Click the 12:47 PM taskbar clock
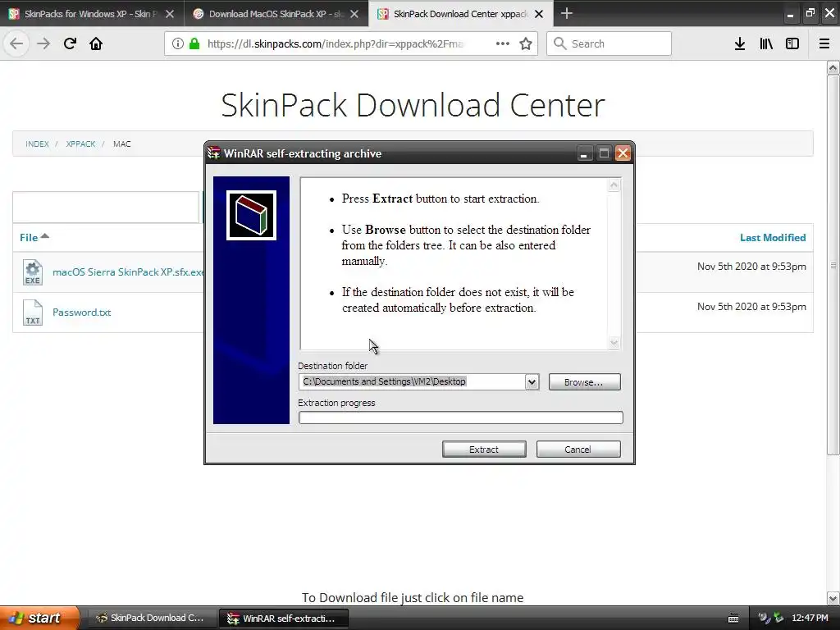Image resolution: width=840 pixels, height=630 pixels. 810,619
